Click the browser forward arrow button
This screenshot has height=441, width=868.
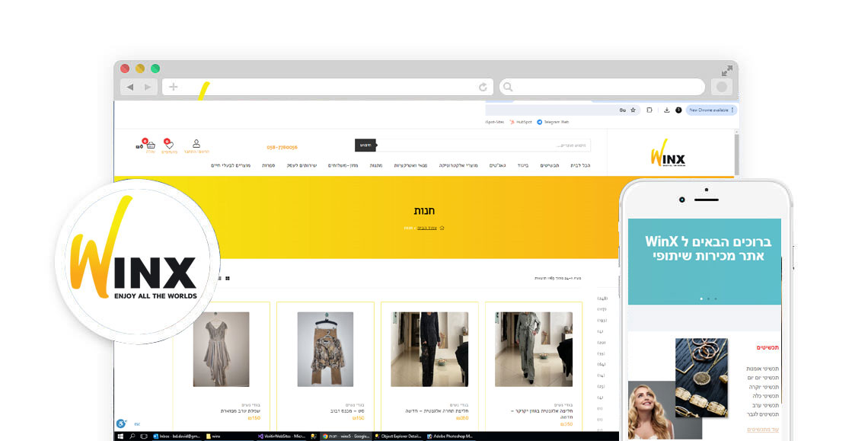tap(148, 87)
